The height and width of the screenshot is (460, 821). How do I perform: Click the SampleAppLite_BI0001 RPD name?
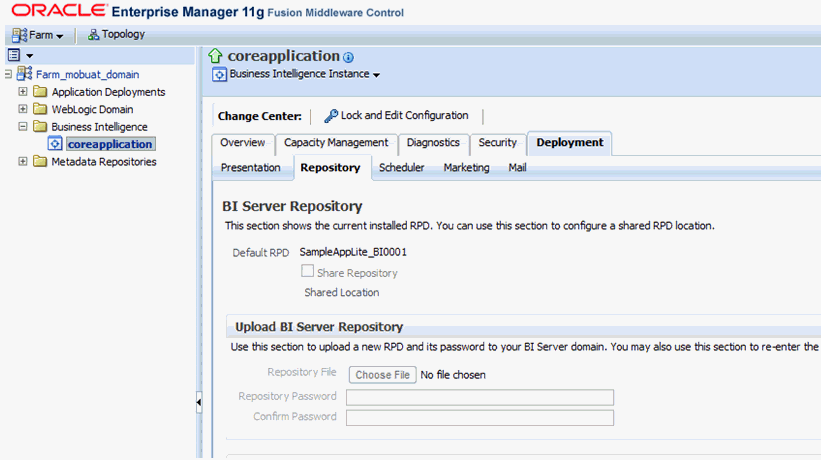pyautogui.click(x=353, y=252)
